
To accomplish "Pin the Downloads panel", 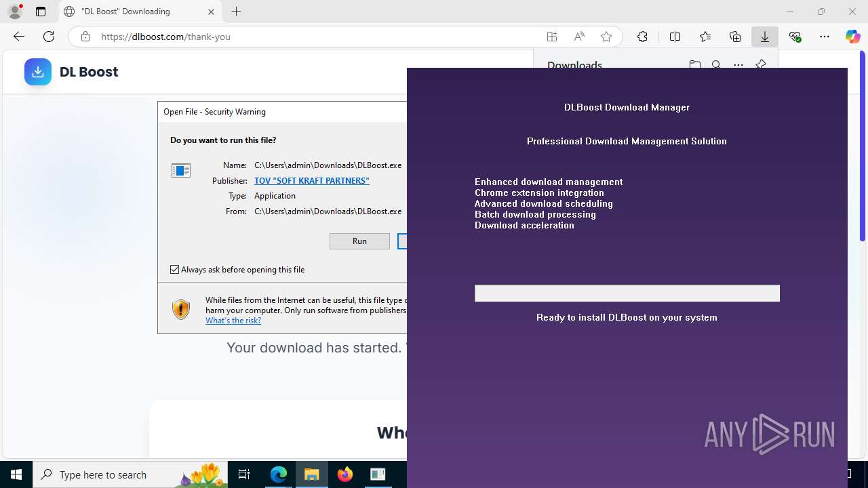I will click(760, 64).
